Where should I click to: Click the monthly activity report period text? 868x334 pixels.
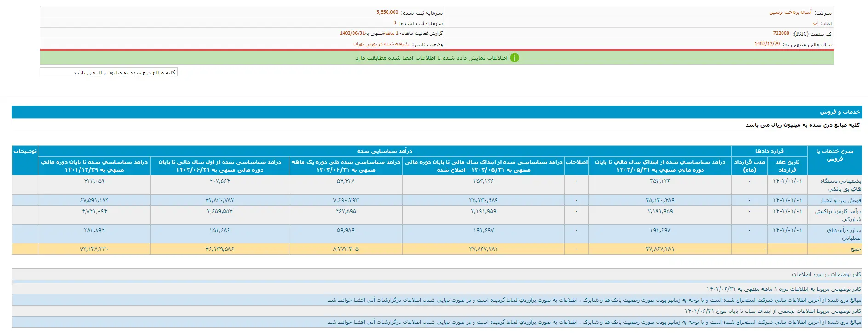point(391,34)
